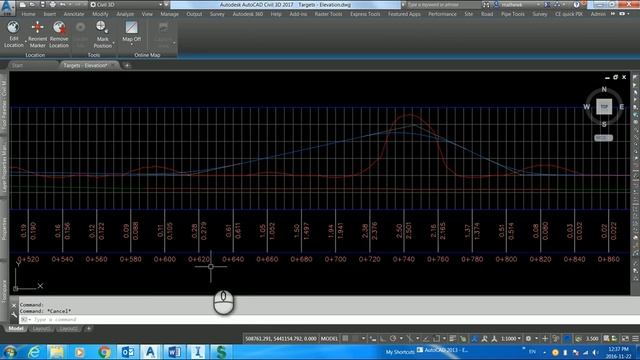Open the WCS dropdown below the ViewCube
Image resolution: width=640 pixels, height=360 pixels.
pos(603,138)
